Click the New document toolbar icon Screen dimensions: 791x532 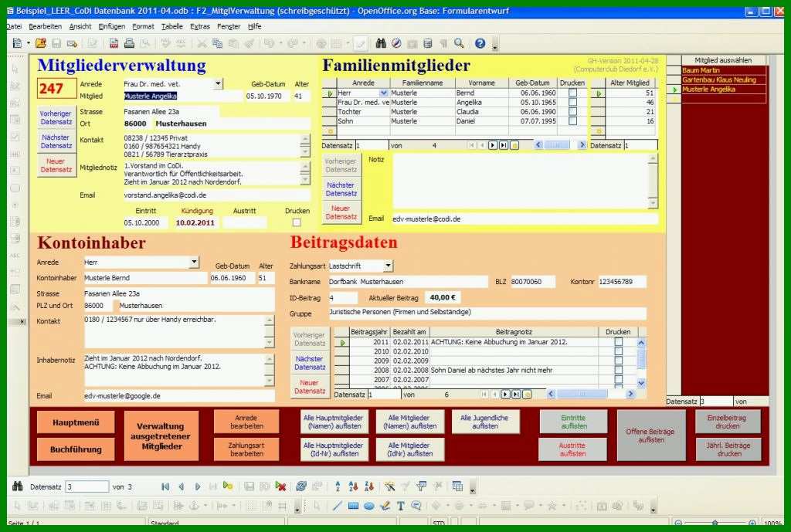17,44
